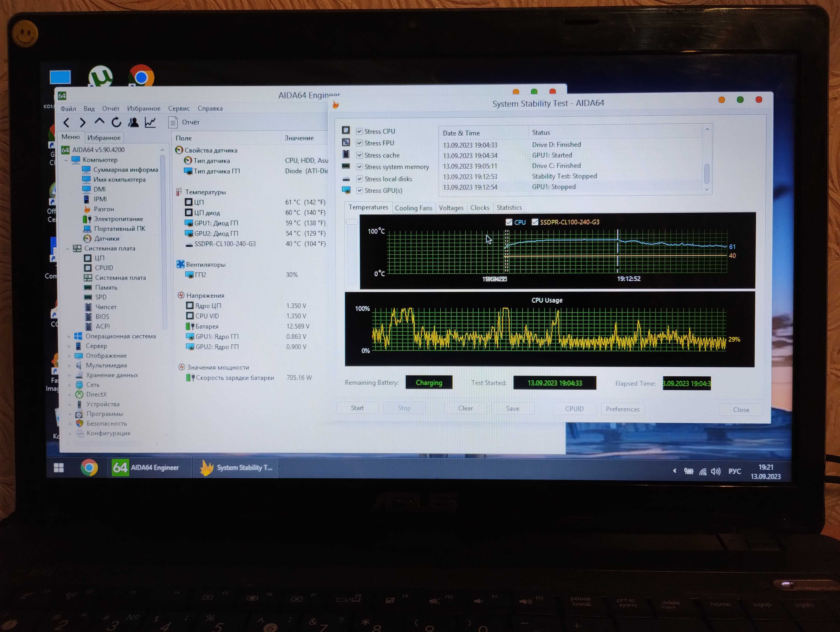Click the CPUID button

[574, 409]
